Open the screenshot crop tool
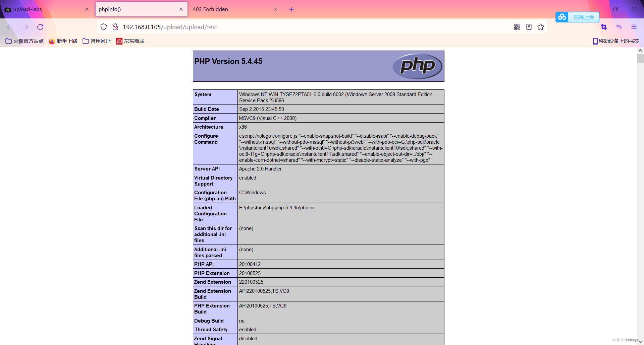 [604, 27]
